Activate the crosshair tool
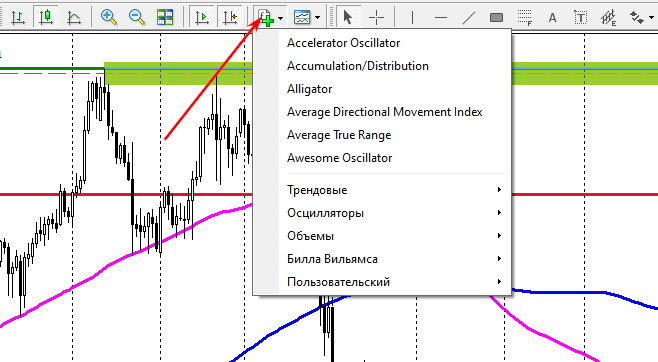Screen dimensions: 658x362 (376, 17)
